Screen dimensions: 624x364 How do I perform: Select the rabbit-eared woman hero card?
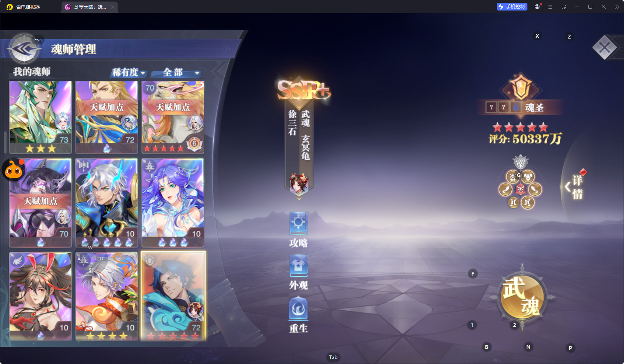pos(41,296)
